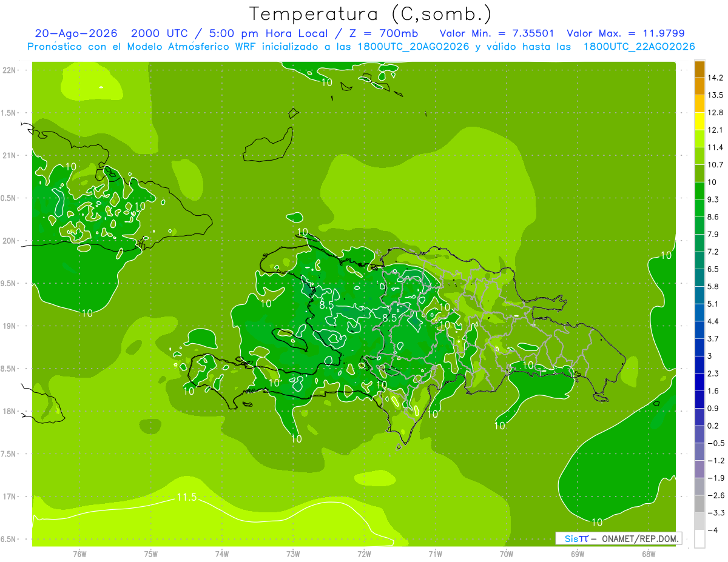728x562 pixels.
Task: Click the 17N latitude axis label
Action: 10,497
